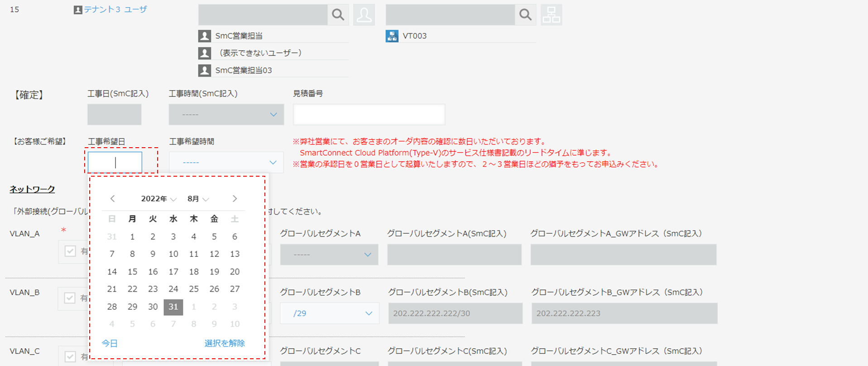Click the (表示できないユーザー) user icon
The image size is (868, 366).
pos(205,53)
